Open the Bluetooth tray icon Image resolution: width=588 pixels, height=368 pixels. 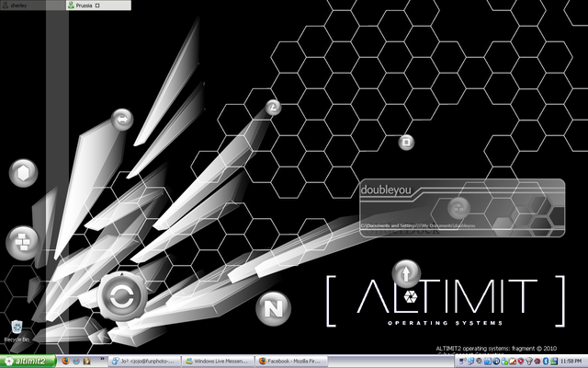coord(546,362)
